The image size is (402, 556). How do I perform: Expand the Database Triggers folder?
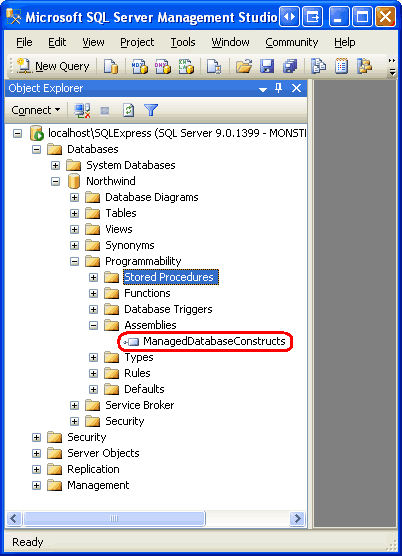tap(93, 309)
